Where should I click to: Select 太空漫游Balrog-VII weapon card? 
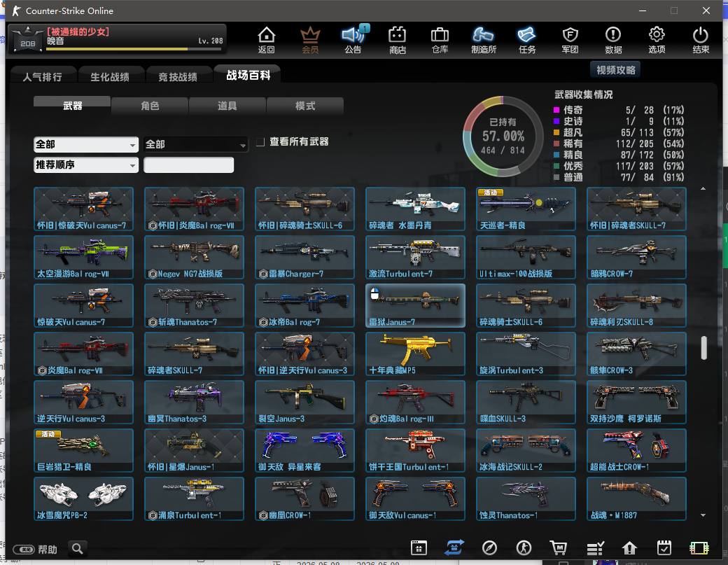83,257
